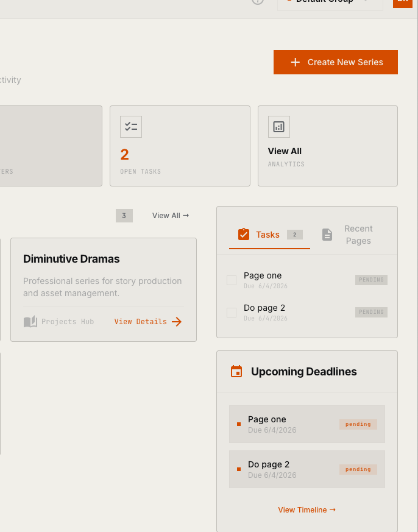Open the Open Tasks checklist icon
Screen dimensions: 418x532
[x=131, y=127]
